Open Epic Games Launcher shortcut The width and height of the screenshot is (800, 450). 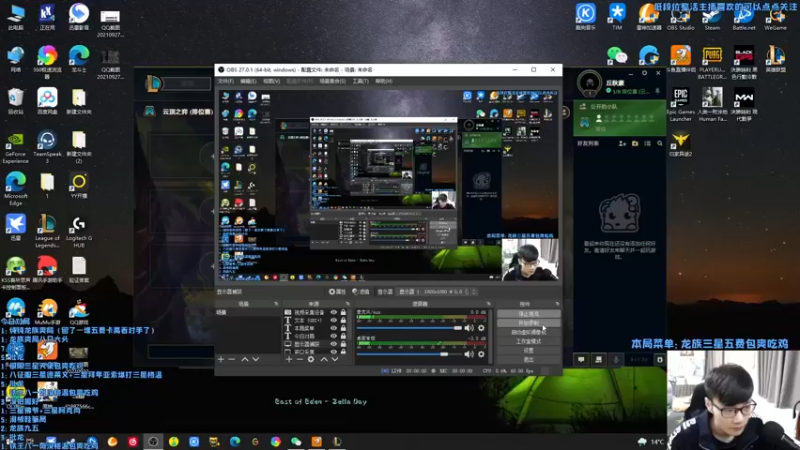tap(681, 105)
